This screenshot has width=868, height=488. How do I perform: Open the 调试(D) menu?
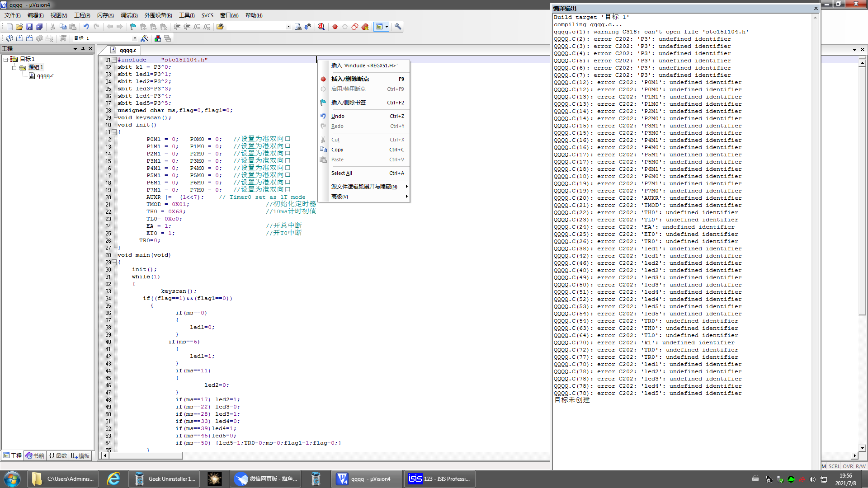(129, 15)
